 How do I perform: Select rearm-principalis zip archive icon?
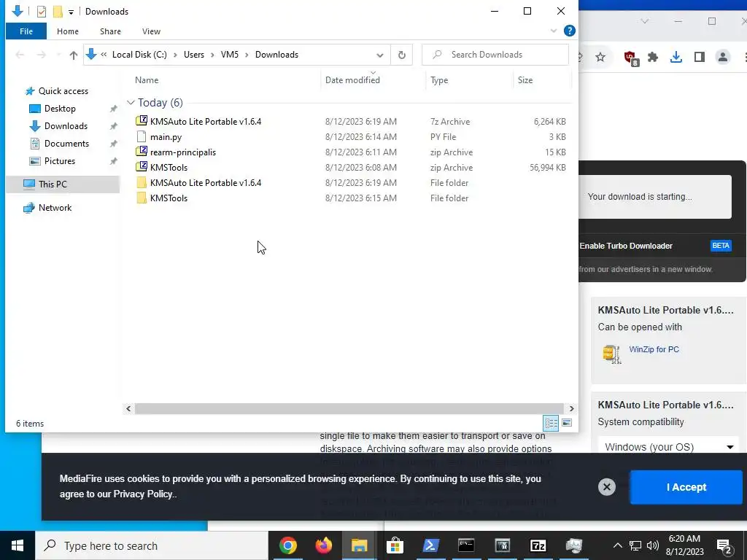coord(141,152)
